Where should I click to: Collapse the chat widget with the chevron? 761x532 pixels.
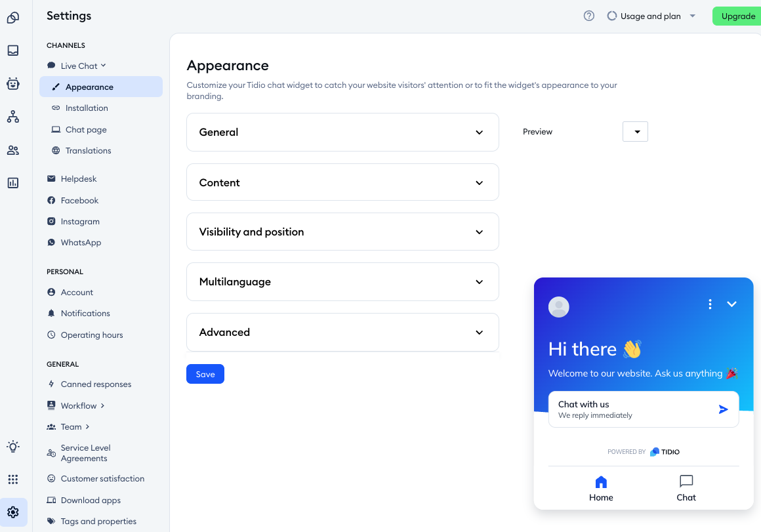pos(731,304)
